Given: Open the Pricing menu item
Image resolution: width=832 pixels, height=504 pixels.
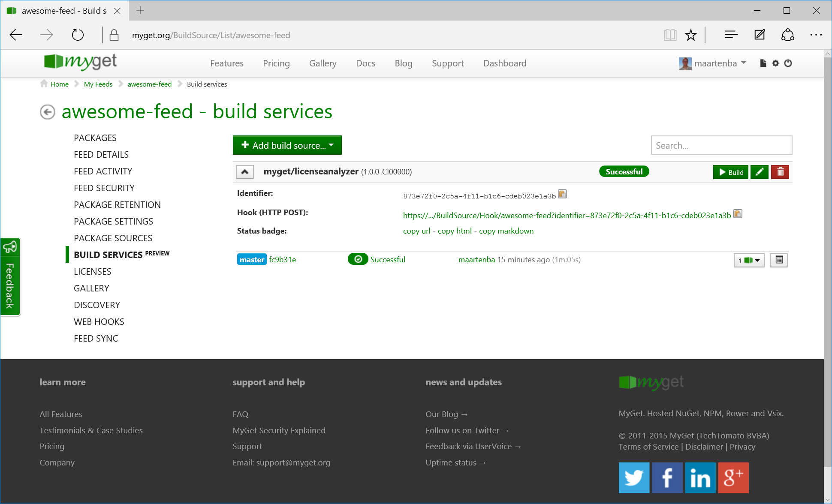Looking at the screenshot, I should tap(276, 63).
